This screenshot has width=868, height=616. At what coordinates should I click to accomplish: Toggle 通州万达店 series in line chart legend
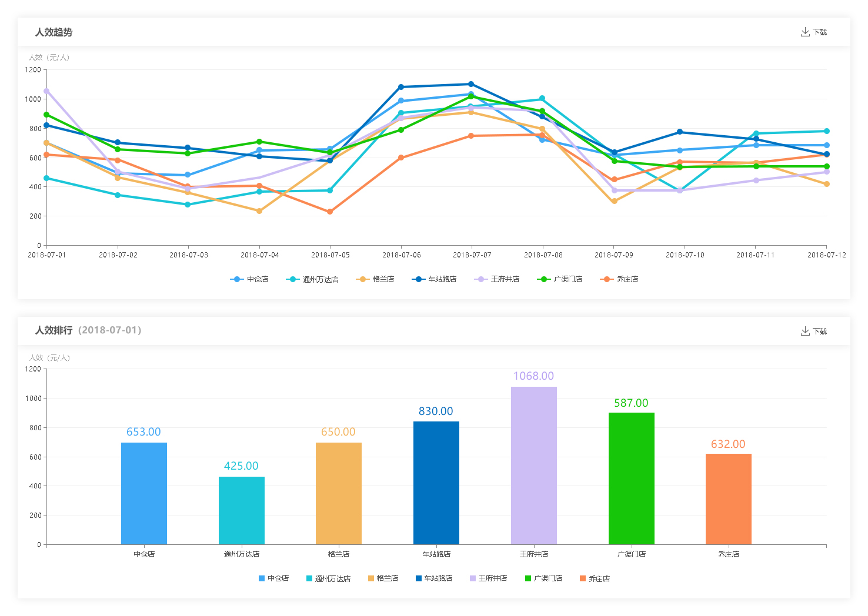[x=312, y=279]
